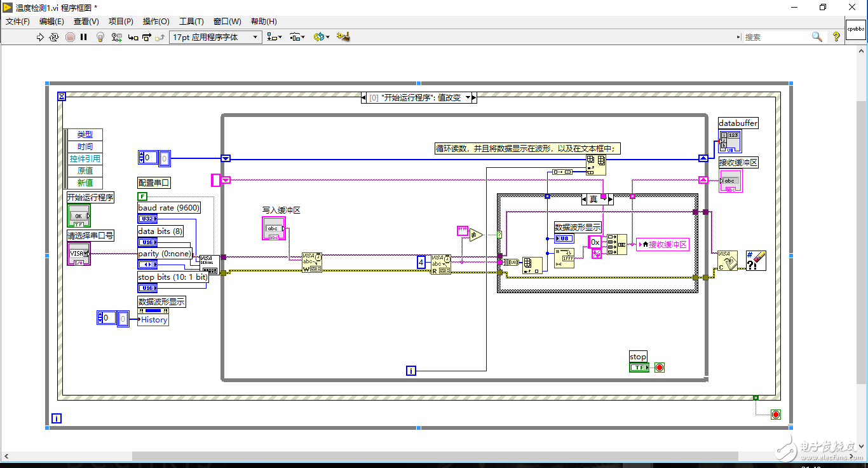Open the 文件(F) menu
This screenshot has height=468, width=868.
[18, 22]
